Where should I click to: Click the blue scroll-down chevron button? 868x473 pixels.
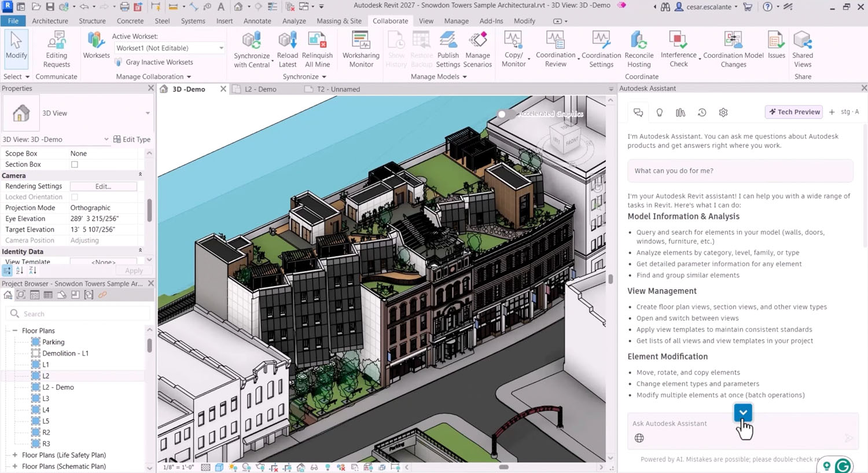tap(743, 413)
